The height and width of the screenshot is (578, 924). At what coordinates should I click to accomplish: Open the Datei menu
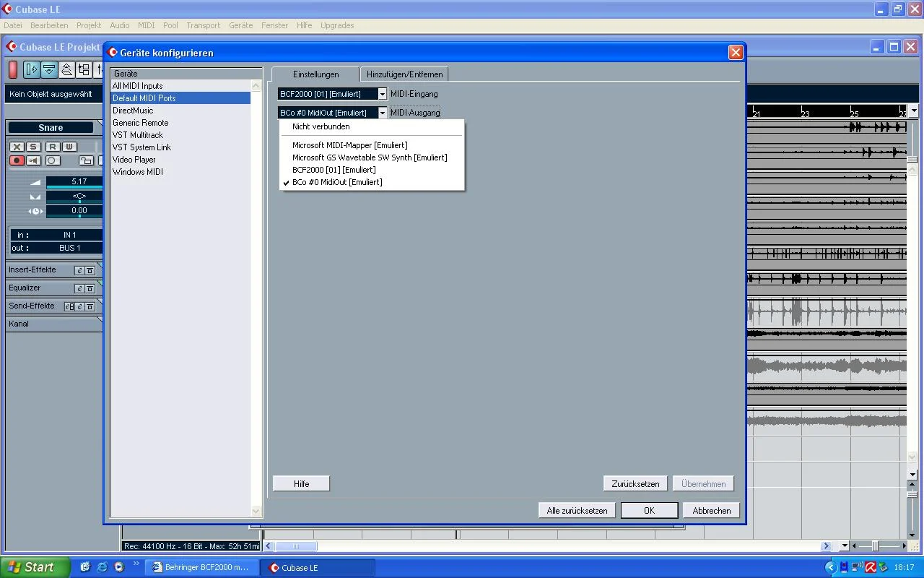[13, 25]
